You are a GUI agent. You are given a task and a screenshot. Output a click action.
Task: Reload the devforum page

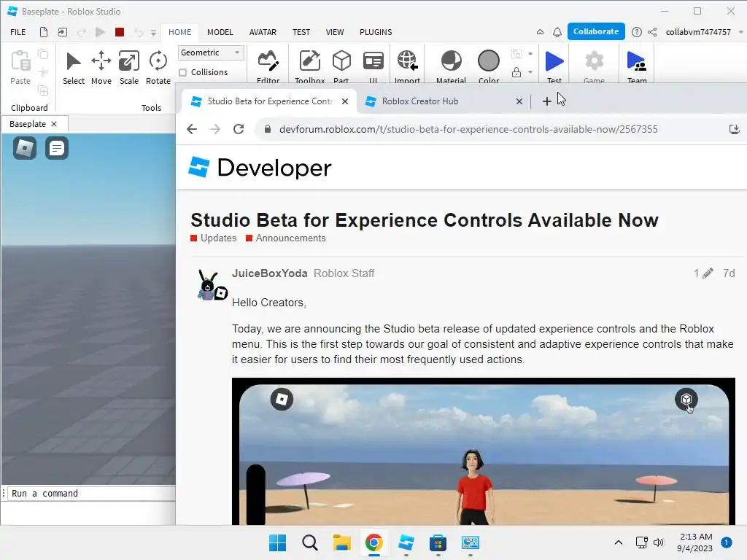pos(239,129)
